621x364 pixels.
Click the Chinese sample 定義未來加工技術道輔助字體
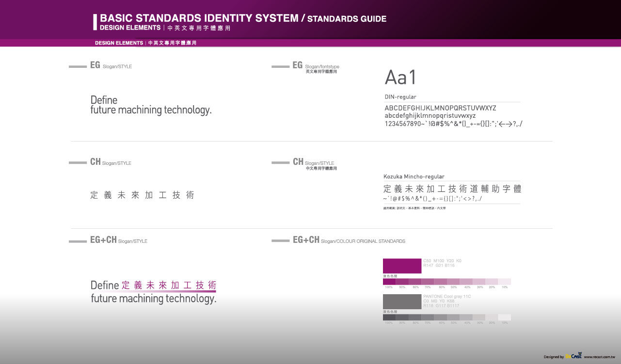452,189
